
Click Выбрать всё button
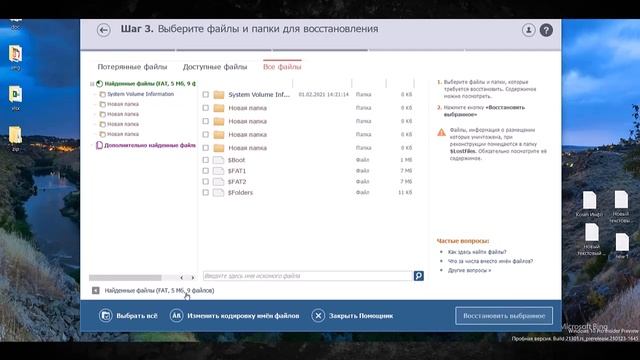(x=128, y=316)
